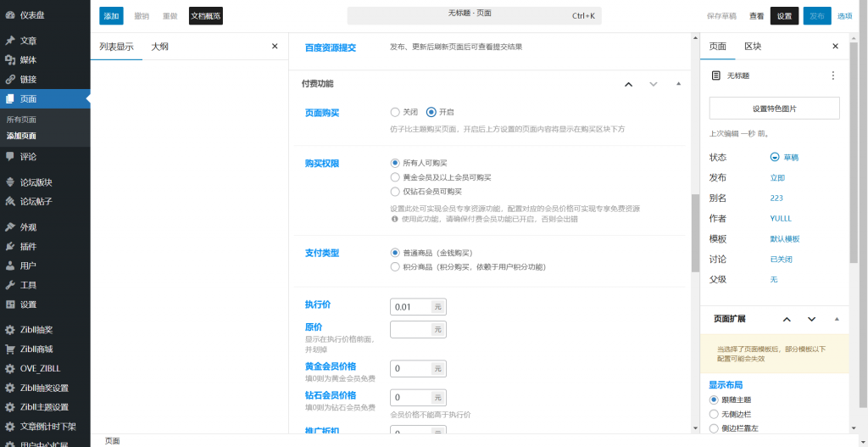Close the right settings sidebar
The height and width of the screenshot is (447, 868).
pyautogui.click(x=835, y=47)
